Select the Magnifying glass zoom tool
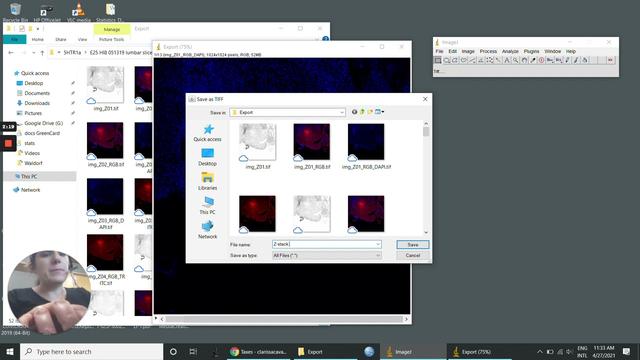Viewport: 640px width, 360px height. tap(516, 60)
